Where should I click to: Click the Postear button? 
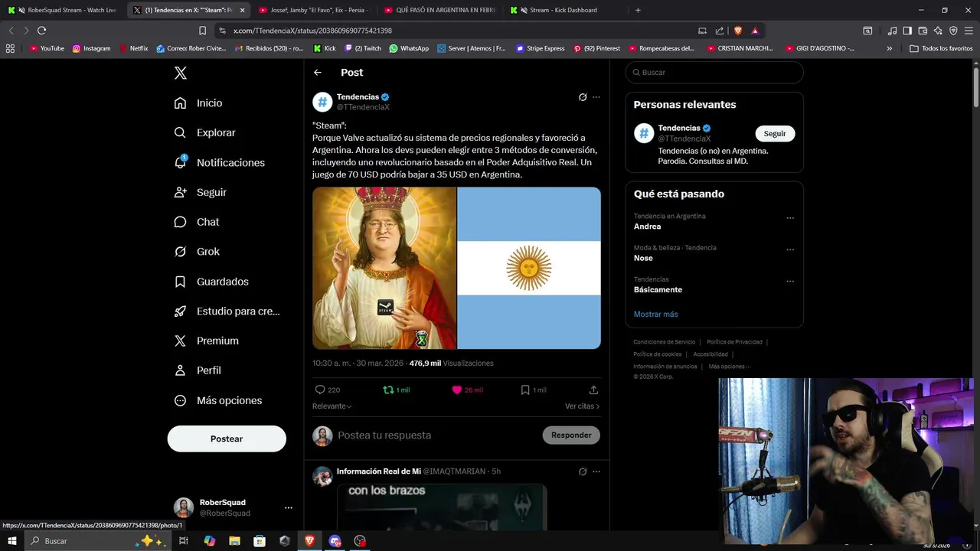[x=227, y=439]
